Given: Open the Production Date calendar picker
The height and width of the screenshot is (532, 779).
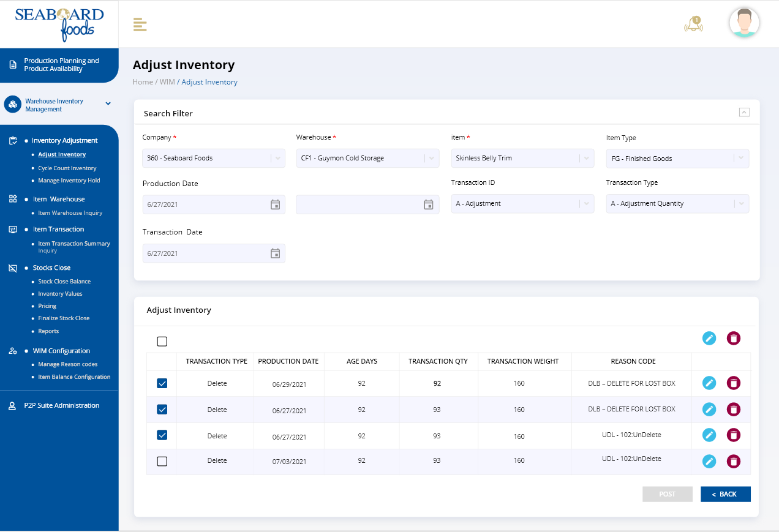Looking at the screenshot, I should point(275,204).
